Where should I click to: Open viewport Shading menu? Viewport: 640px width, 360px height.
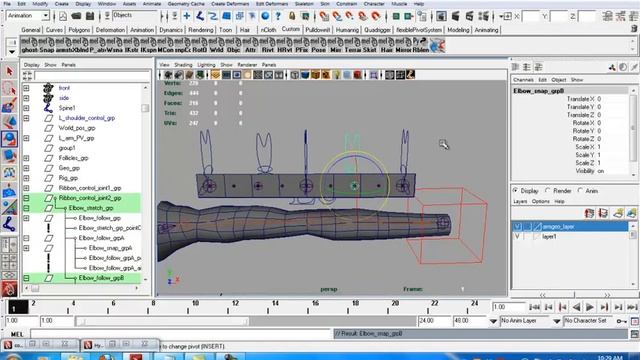(183, 65)
